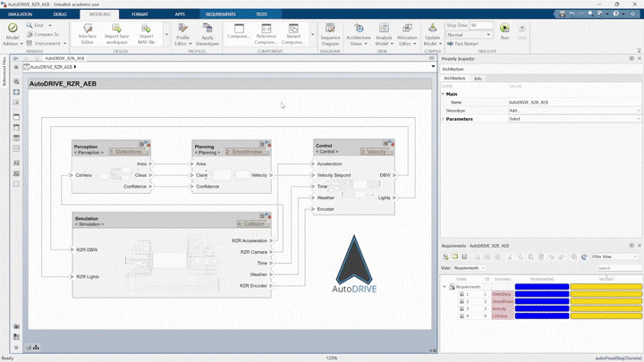The height and width of the screenshot is (362, 644).
Task: Click the Velocity requirement badge on Control
Action: click(376, 152)
